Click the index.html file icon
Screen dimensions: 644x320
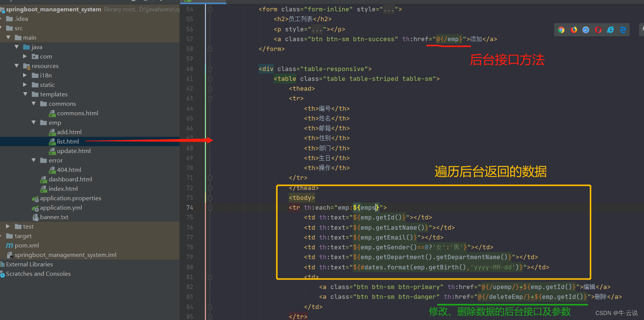coord(44,189)
